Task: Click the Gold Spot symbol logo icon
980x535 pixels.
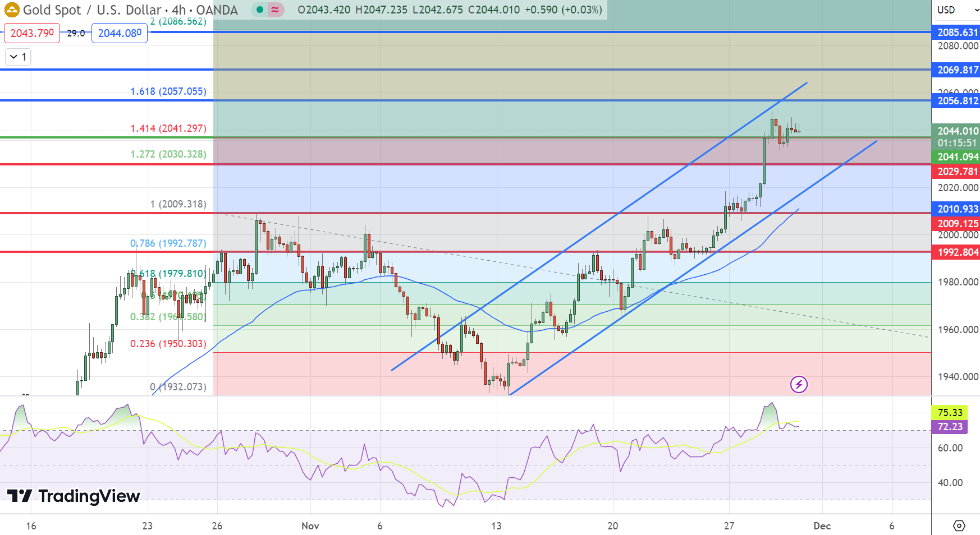Action: point(12,10)
